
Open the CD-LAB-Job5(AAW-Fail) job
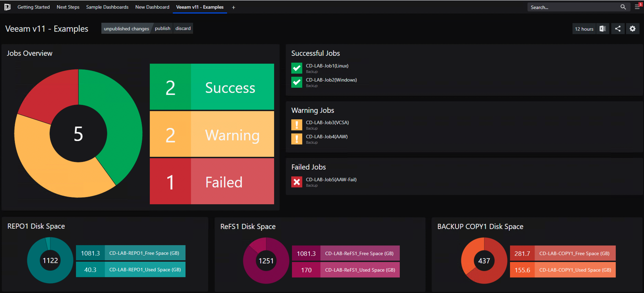click(x=331, y=180)
